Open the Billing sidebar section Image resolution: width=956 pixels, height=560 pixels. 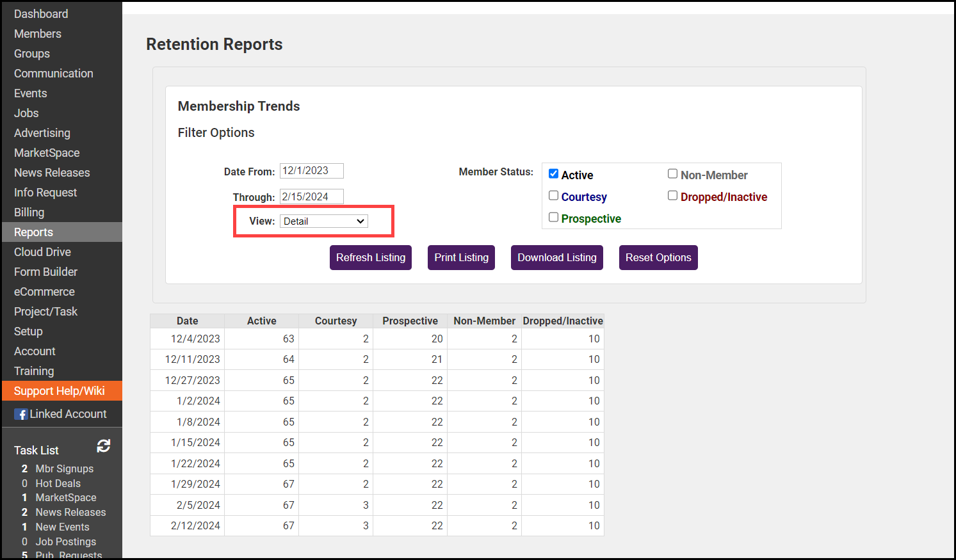[x=29, y=212]
